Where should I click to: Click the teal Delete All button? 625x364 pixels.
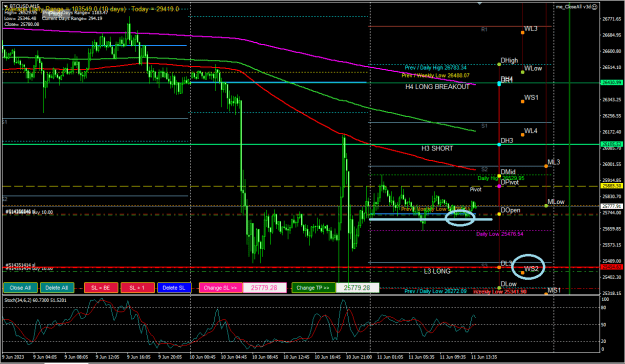click(x=57, y=287)
